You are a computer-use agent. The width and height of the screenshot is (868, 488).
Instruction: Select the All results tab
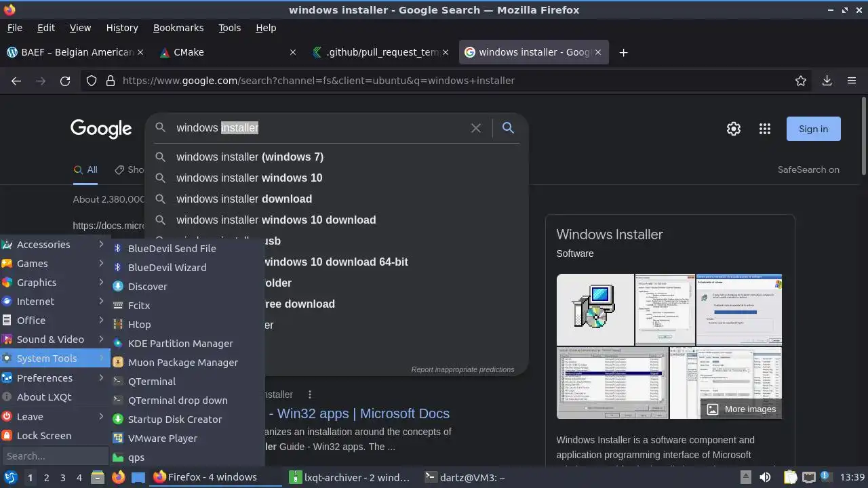(x=86, y=169)
